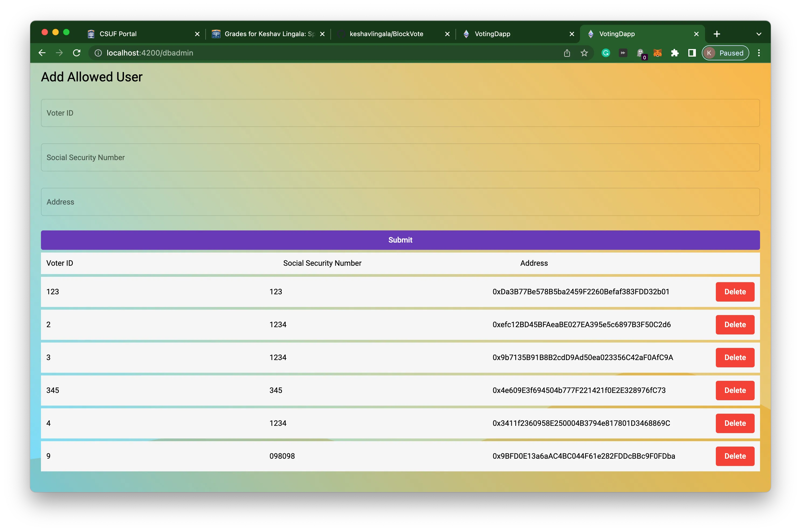Delete the voter with ID 9
Image resolution: width=801 pixels, height=532 pixels.
pos(735,456)
